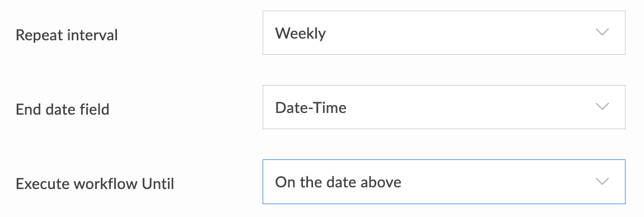Click the Date-Time value text
Viewport: 644px width, 217px height.
pyautogui.click(x=311, y=107)
